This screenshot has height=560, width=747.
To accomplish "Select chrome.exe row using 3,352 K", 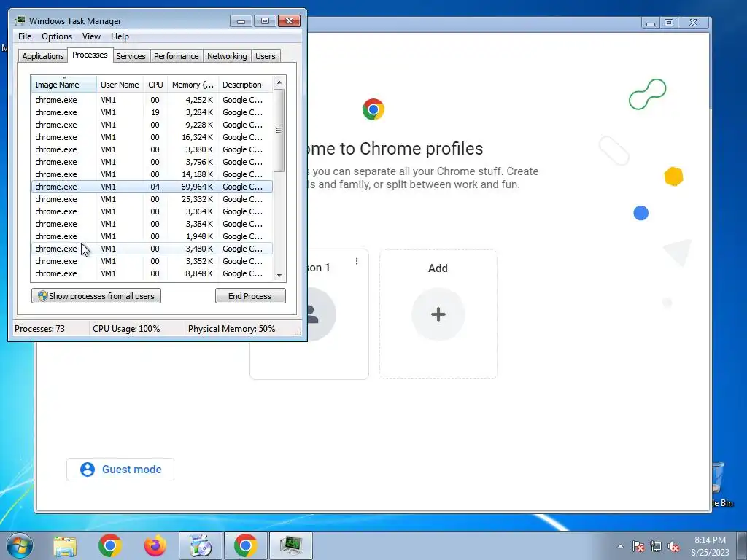I will [x=152, y=261].
